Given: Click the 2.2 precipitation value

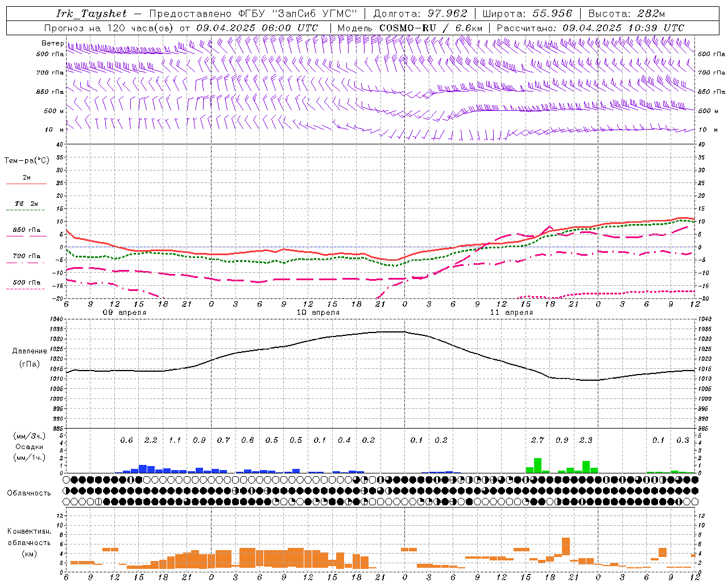Looking at the screenshot, I should click(151, 440).
